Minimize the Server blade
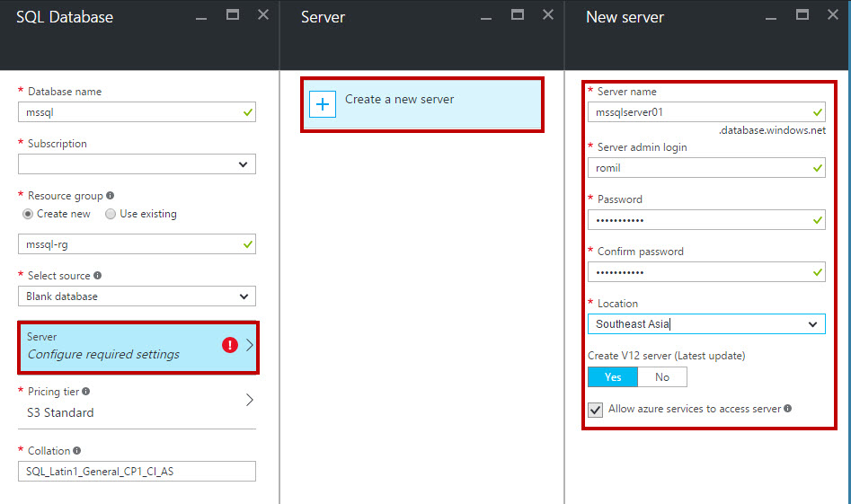 click(486, 19)
